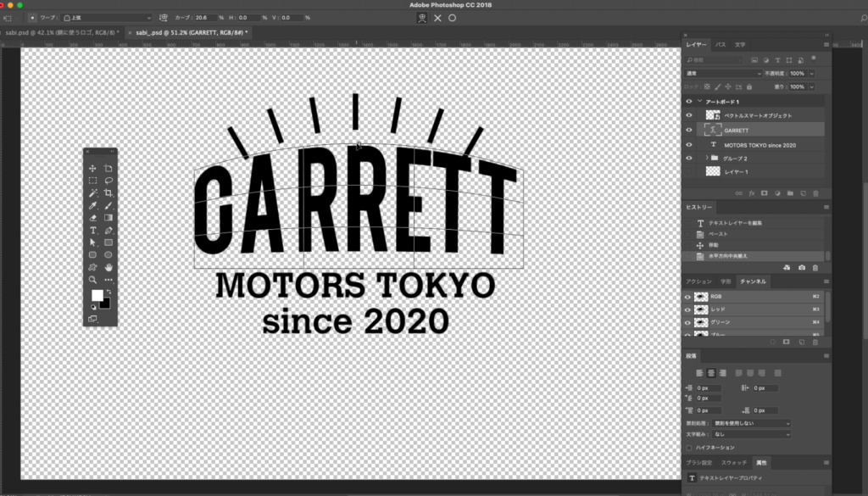868x496 pixels.
Task: Toggle RGB channel visibility
Action: point(687,297)
